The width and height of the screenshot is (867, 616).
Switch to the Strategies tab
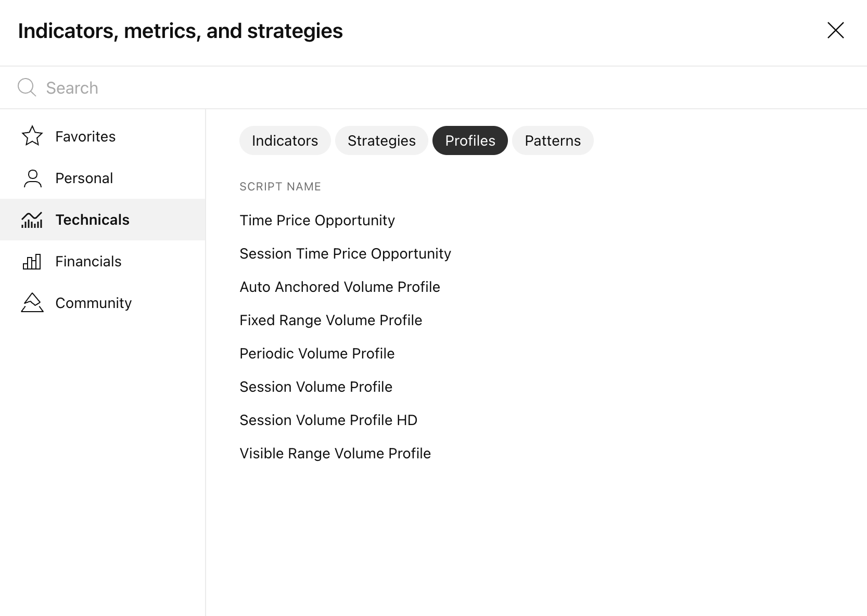point(381,140)
